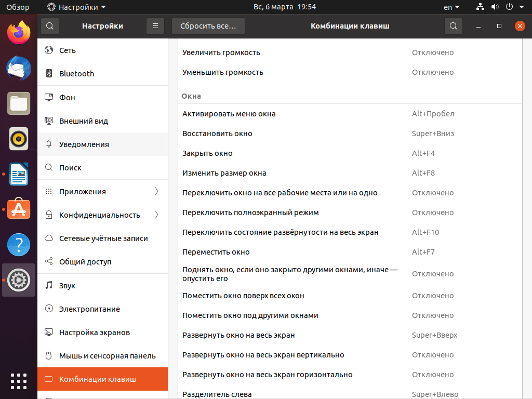Open the en keyboard layout dropdown
Viewport: 532px width, 399px height.
450,7
